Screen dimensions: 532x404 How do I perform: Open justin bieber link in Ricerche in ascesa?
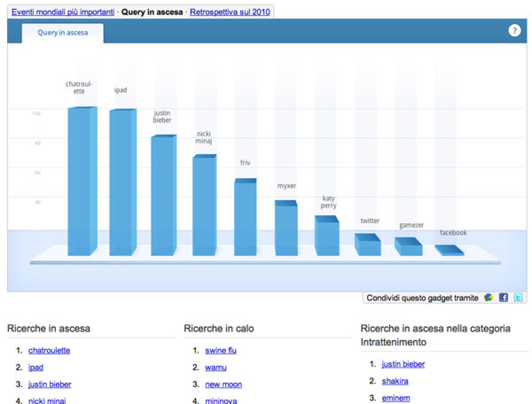pos(50,384)
